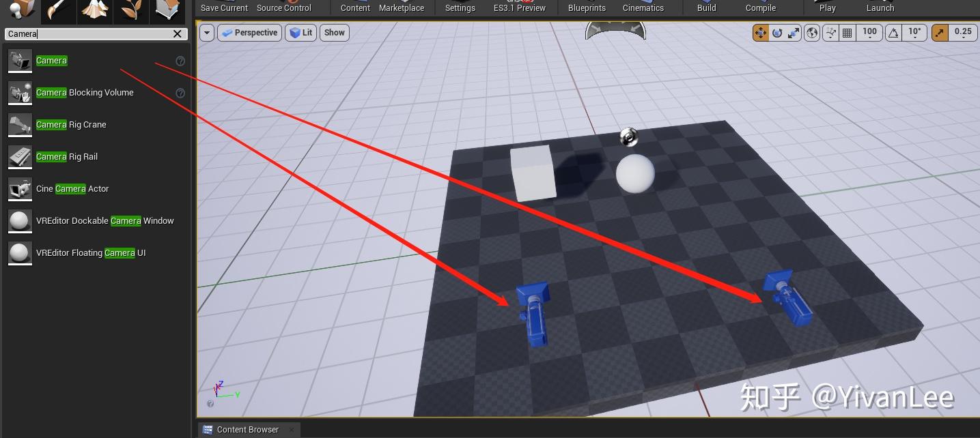
Task: Toggle snap to grid in the viewport
Action: pyautogui.click(x=847, y=32)
